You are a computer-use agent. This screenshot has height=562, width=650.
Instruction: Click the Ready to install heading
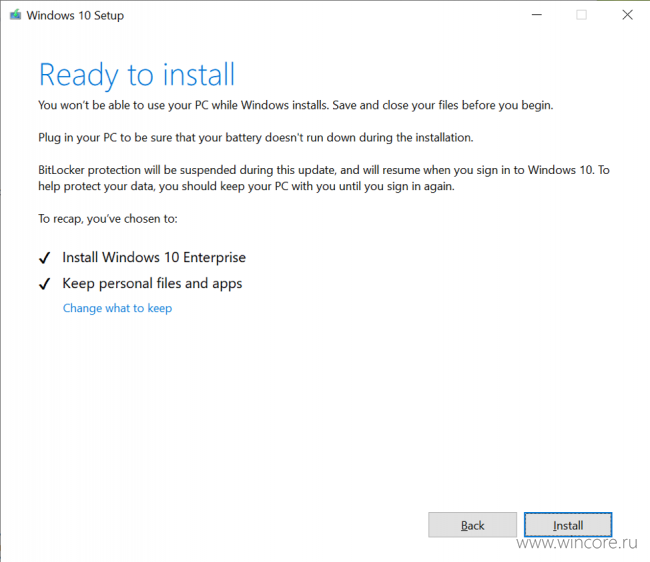pos(137,75)
